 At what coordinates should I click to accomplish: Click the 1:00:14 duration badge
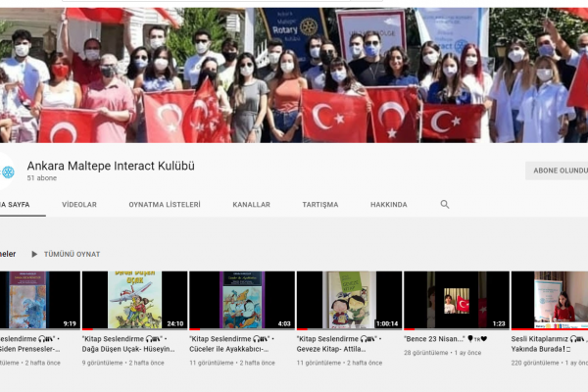click(387, 323)
